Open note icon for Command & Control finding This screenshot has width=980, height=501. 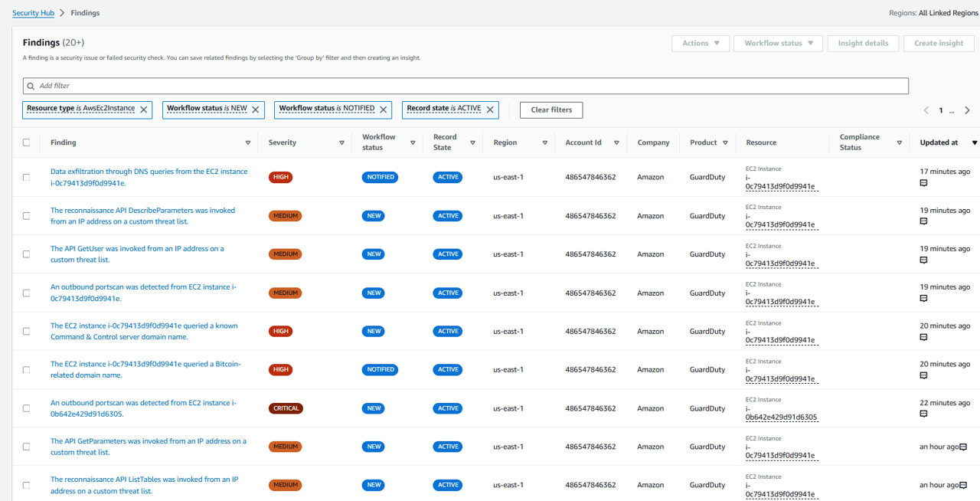click(923, 337)
